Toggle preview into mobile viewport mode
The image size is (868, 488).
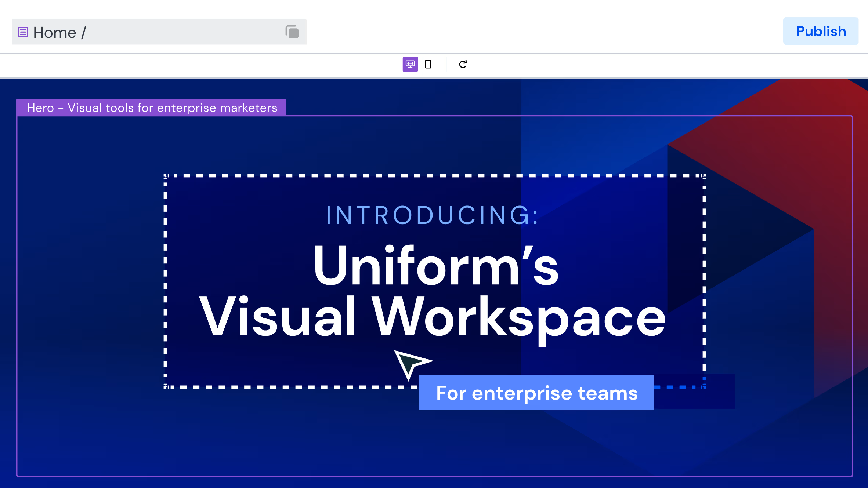[428, 65]
